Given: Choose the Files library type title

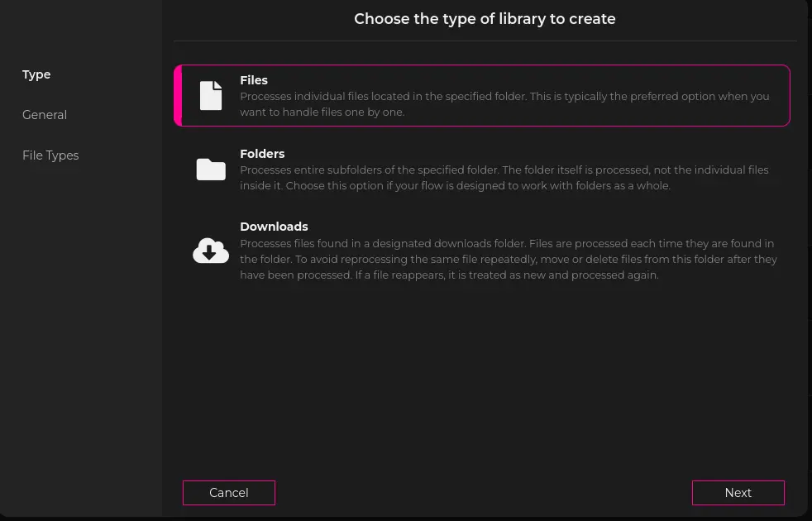Looking at the screenshot, I should (254, 80).
